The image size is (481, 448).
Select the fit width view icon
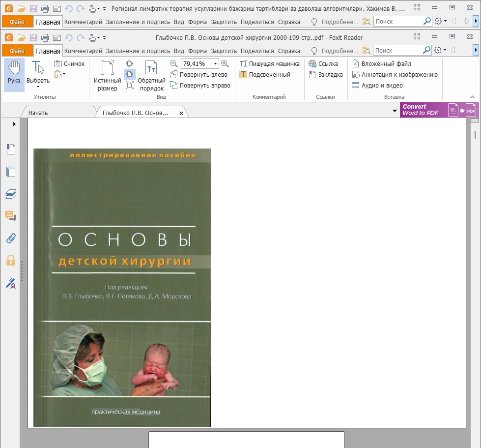point(129,74)
